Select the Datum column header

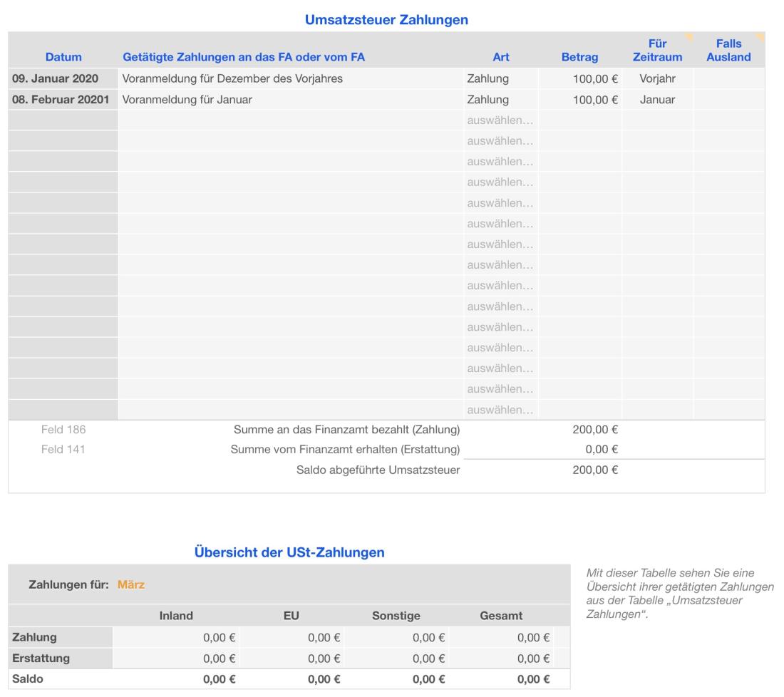(x=63, y=57)
